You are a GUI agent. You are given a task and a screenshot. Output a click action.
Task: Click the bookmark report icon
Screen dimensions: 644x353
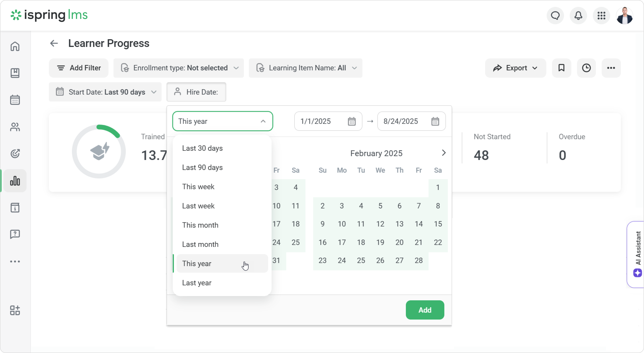tap(561, 68)
